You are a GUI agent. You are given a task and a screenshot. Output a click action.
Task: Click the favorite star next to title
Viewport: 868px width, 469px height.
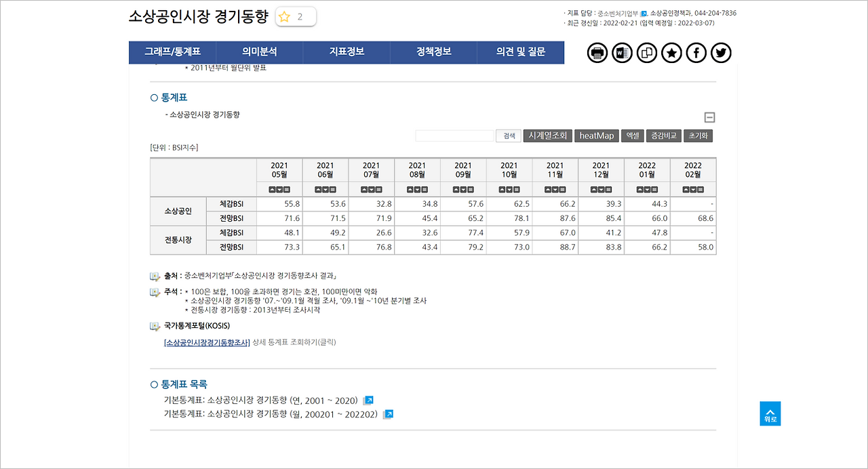tap(285, 17)
